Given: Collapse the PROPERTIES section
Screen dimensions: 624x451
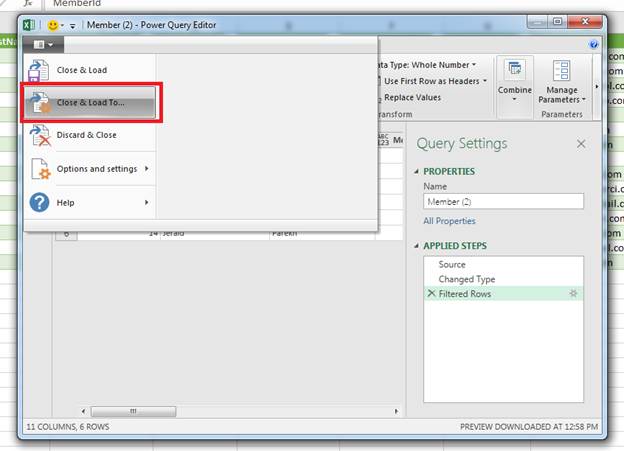Looking at the screenshot, I should pos(416,172).
